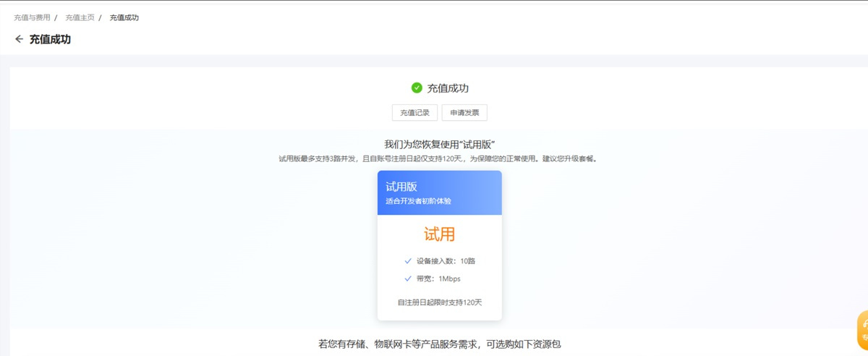Go to 充值与费用 in the breadcrumb
Image resolution: width=868 pixels, height=356 pixels.
point(33,17)
